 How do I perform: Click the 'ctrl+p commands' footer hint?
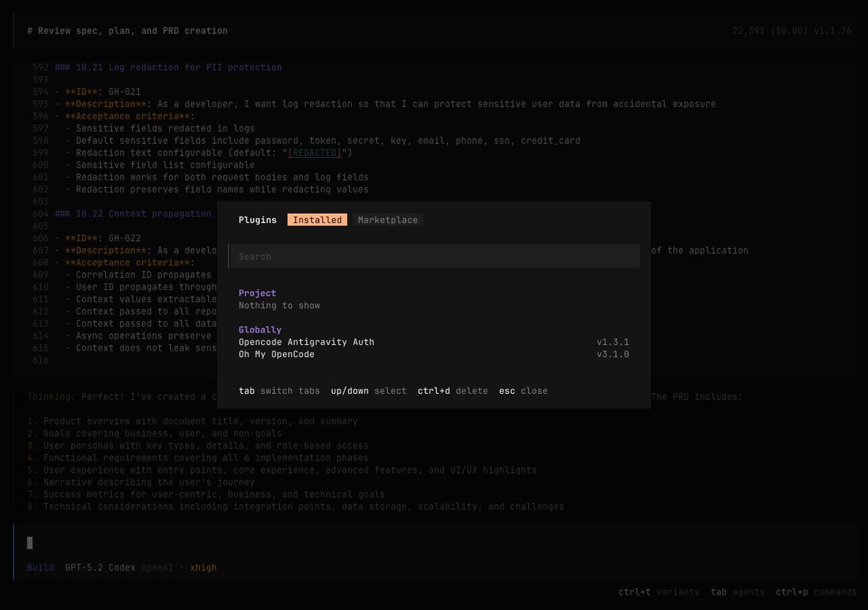coord(816,592)
